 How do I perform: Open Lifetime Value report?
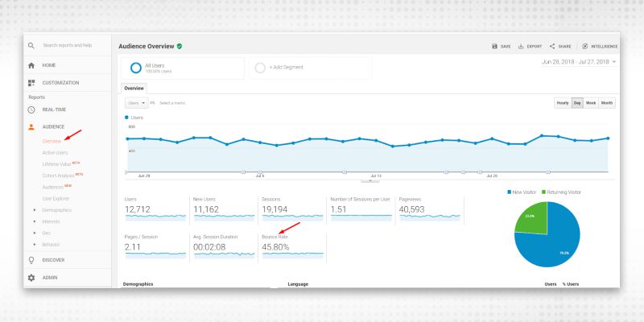(56, 164)
